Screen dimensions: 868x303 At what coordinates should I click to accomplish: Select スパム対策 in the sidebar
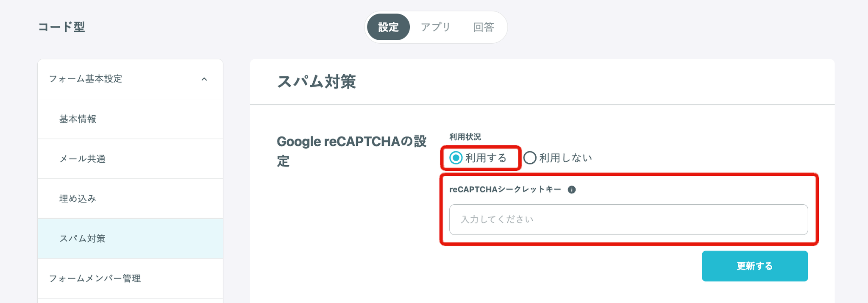[x=82, y=239]
